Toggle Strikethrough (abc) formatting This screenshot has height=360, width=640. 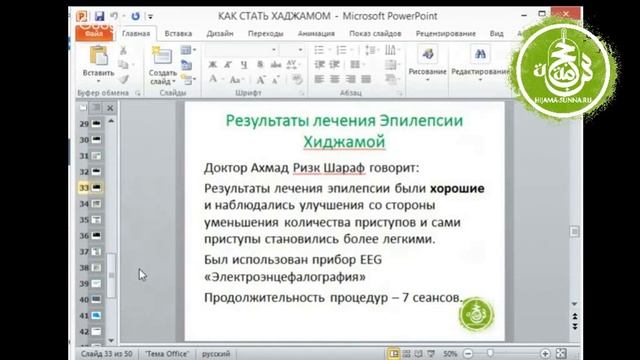pyautogui.click(x=276, y=64)
